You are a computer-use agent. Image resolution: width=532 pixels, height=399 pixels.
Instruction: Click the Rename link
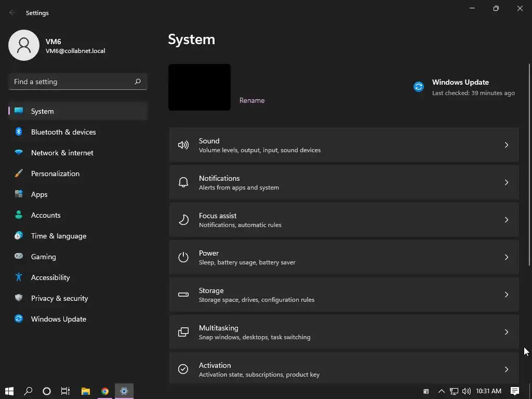pyautogui.click(x=252, y=100)
